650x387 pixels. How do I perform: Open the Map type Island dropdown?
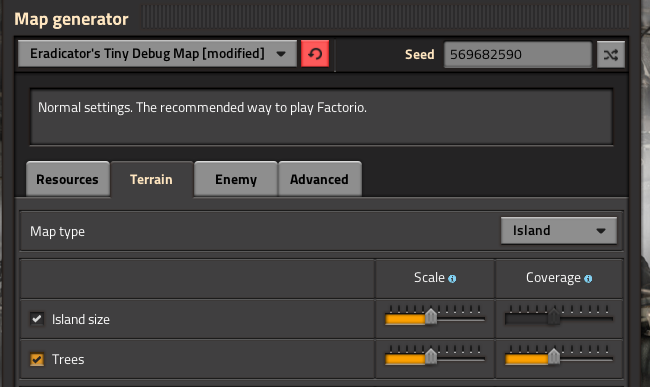[x=558, y=231]
